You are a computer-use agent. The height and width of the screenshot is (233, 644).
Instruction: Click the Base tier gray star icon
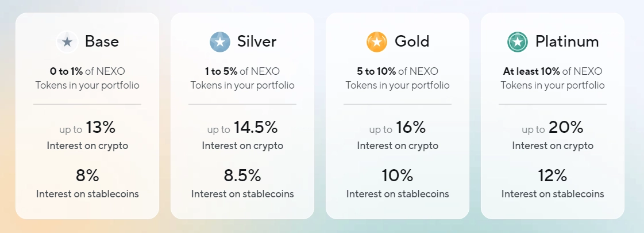coord(67,42)
